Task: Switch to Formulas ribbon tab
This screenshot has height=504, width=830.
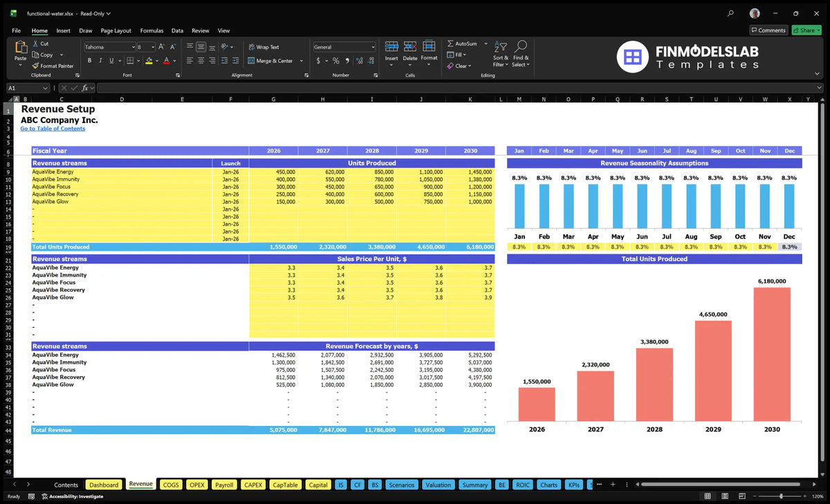Action: 151,30
